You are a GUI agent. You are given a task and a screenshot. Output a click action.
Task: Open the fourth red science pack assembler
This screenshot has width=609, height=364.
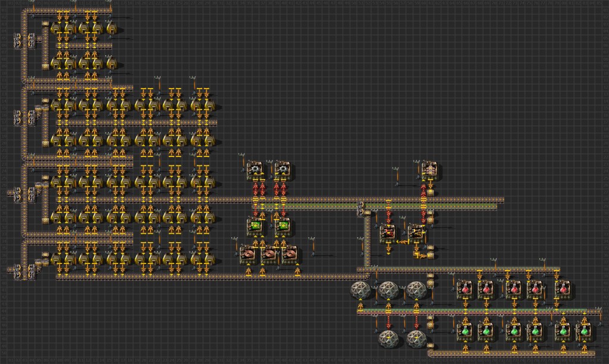click(535, 290)
